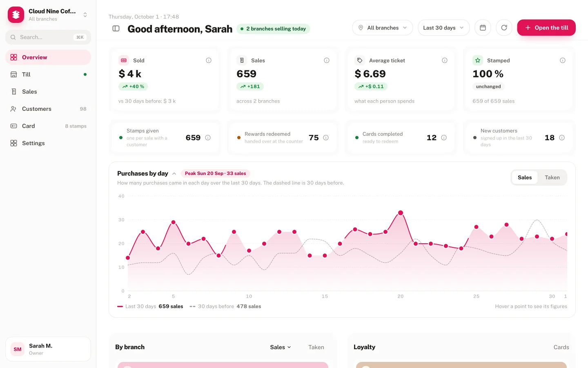Click the Open the till button

pos(546,28)
